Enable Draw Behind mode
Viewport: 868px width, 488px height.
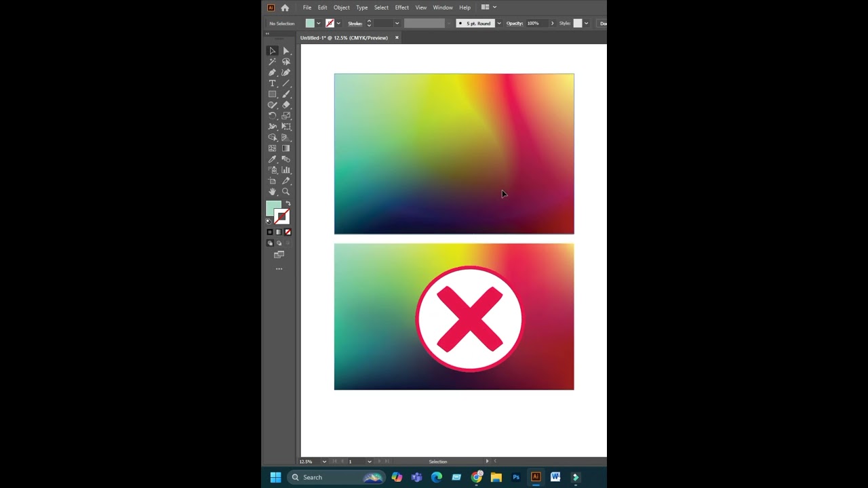coord(279,243)
